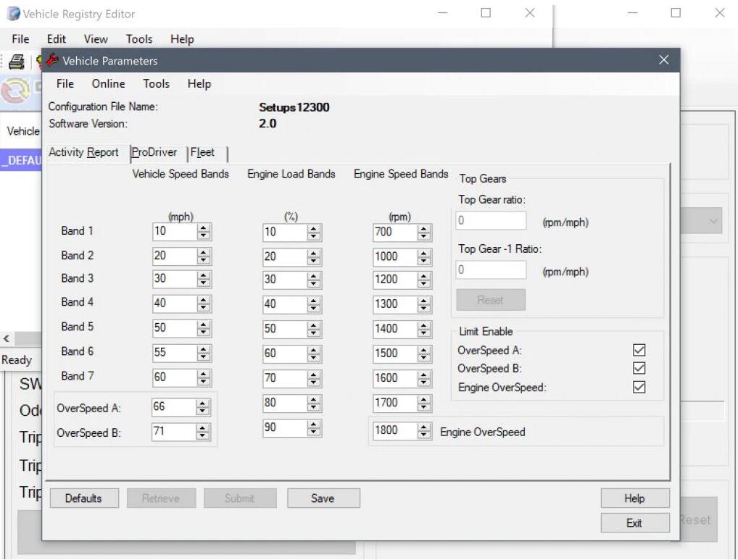
Task: Click the Top Gear ratio input field
Action: (490, 220)
